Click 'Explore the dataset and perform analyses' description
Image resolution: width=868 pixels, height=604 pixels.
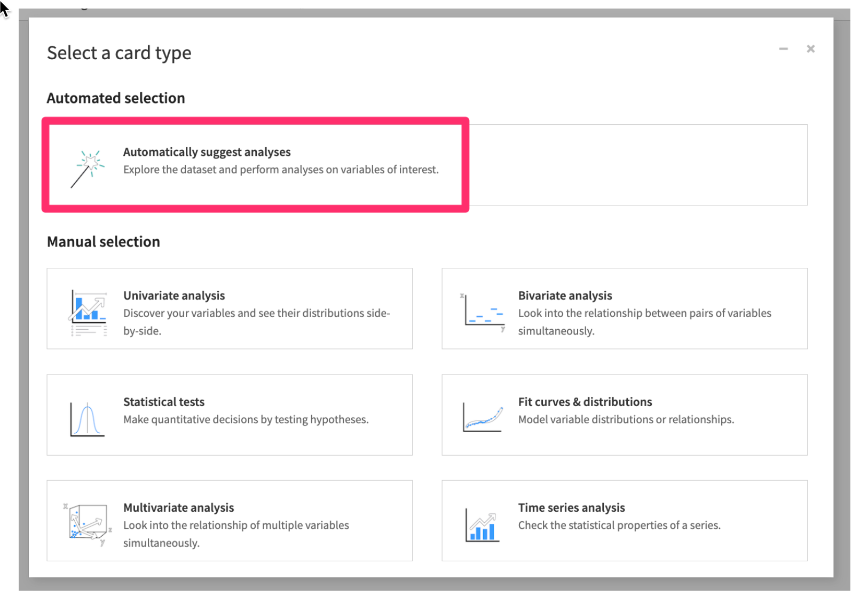(281, 170)
